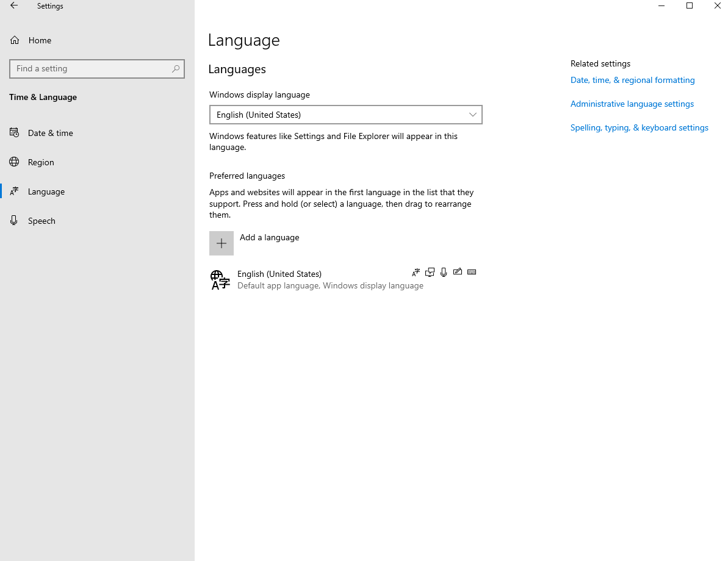Click the display language feature icon
The image size is (728, 561).
point(416,273)
